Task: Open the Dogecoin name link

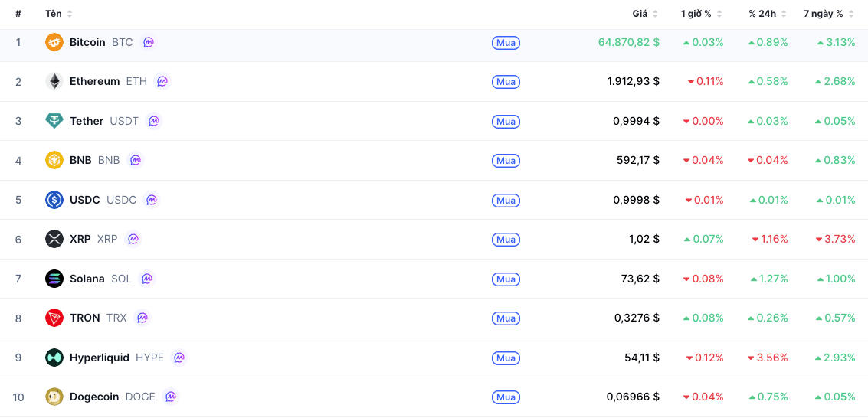Action: [x=95, y=397]
